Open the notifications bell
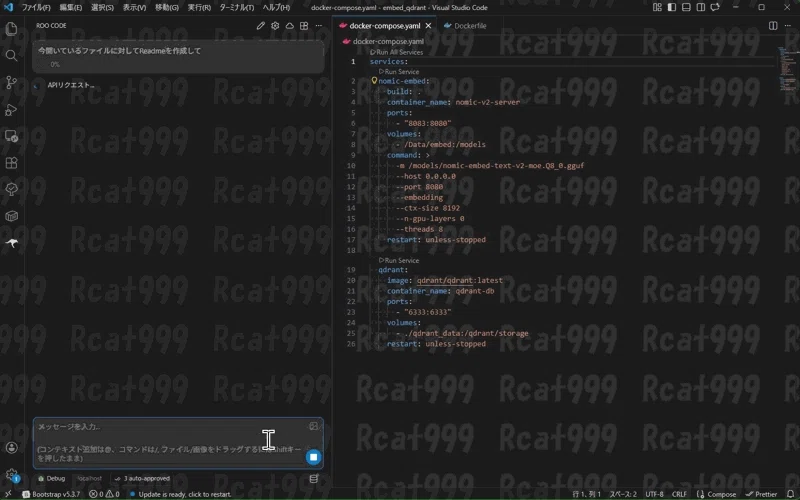Screen dimensions: 800x500 [x=790, y=494]
